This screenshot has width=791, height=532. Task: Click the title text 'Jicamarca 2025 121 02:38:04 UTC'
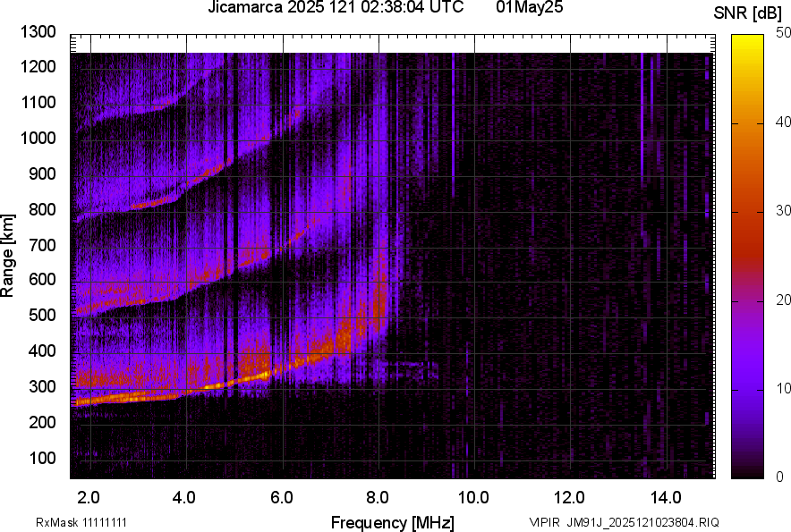336,7
